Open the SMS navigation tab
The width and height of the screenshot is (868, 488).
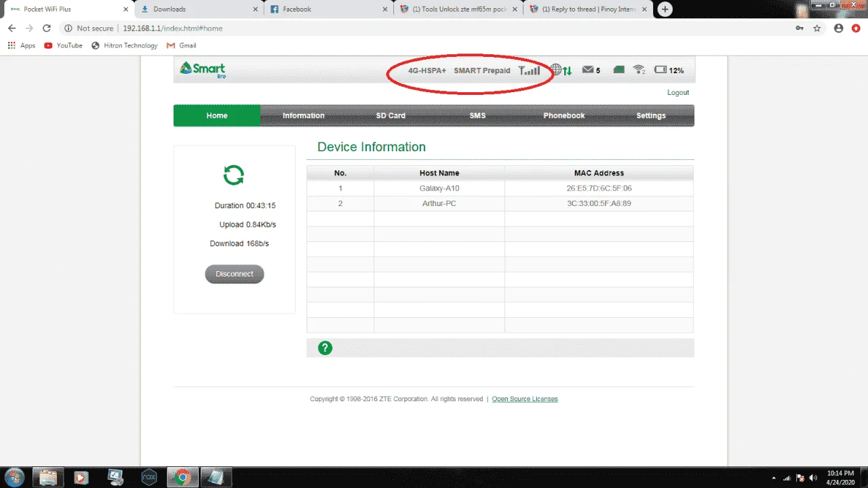click(477, 115)
